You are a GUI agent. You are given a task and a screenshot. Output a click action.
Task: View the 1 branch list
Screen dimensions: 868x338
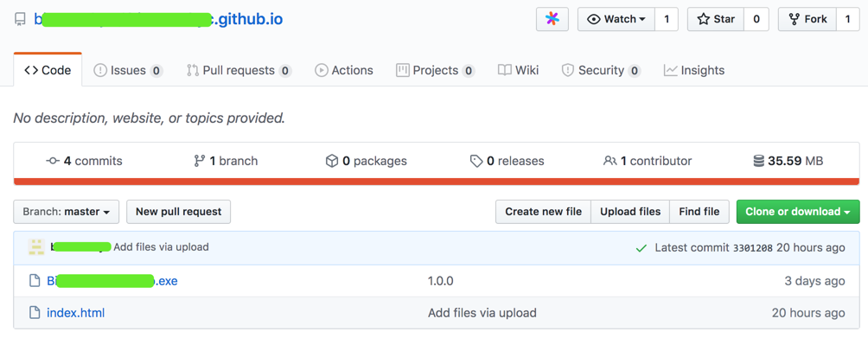tap(226, 161)
